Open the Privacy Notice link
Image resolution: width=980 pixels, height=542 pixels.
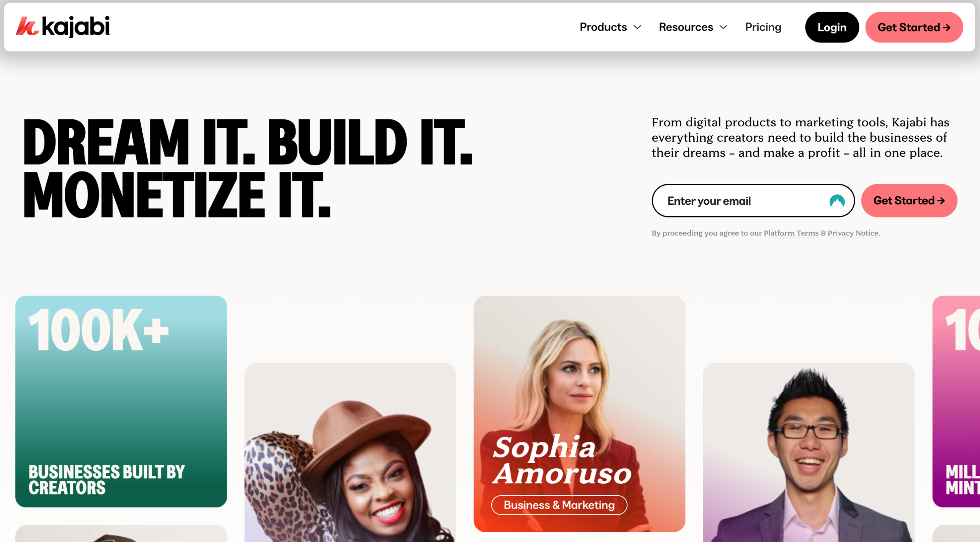coord(853,233)
